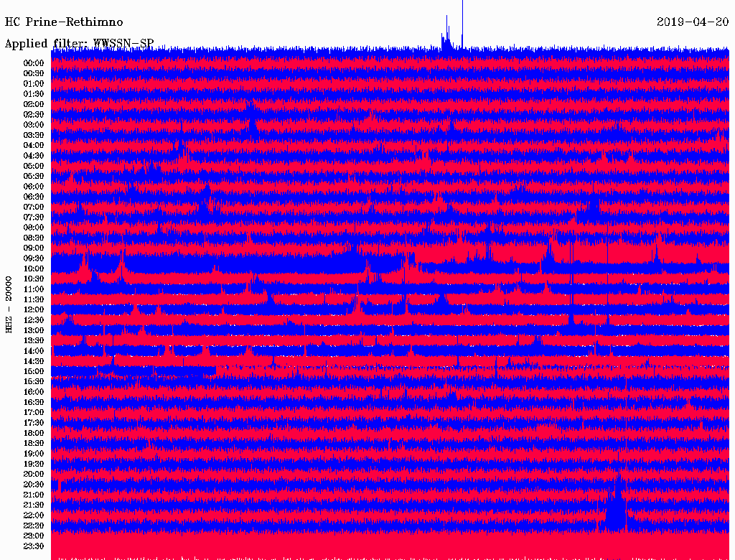Click the 07:00 time label

(34, 207)
